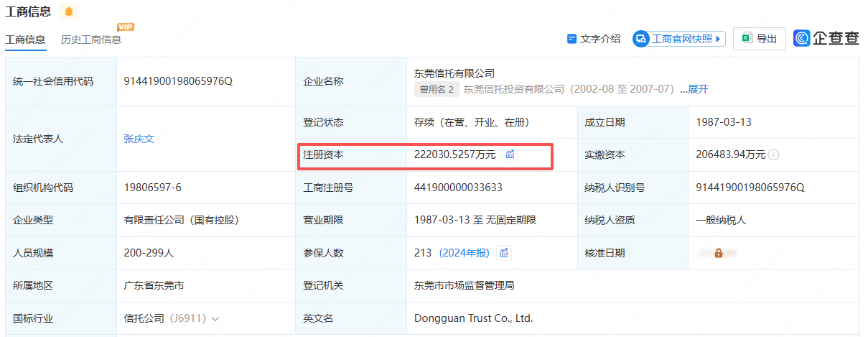Image resolution: width=868 pixels, height=337 pixels.
Task: Click info icon beside 实缴资本 206483.94万元
Action: click(x=774, y=154)
